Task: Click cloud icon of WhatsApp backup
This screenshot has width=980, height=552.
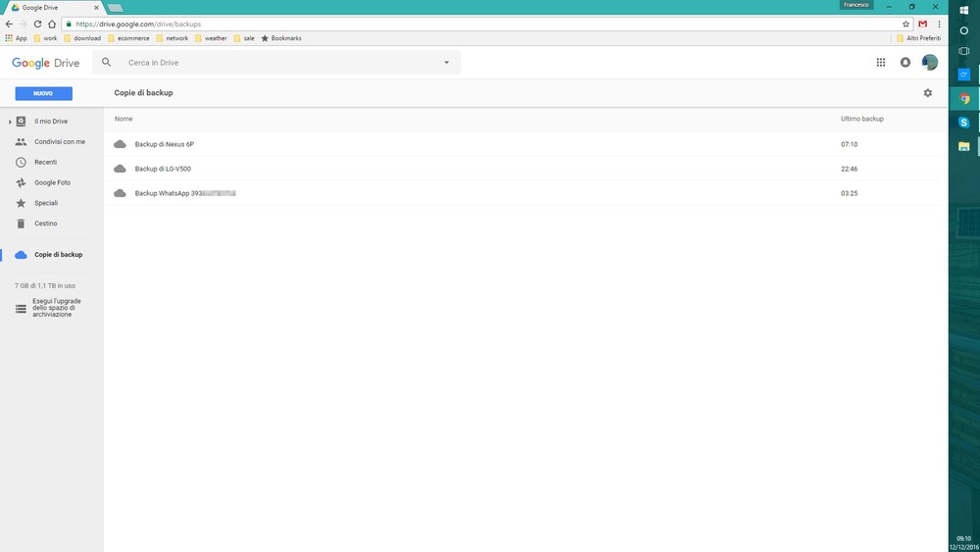Action: coord(120,193)
